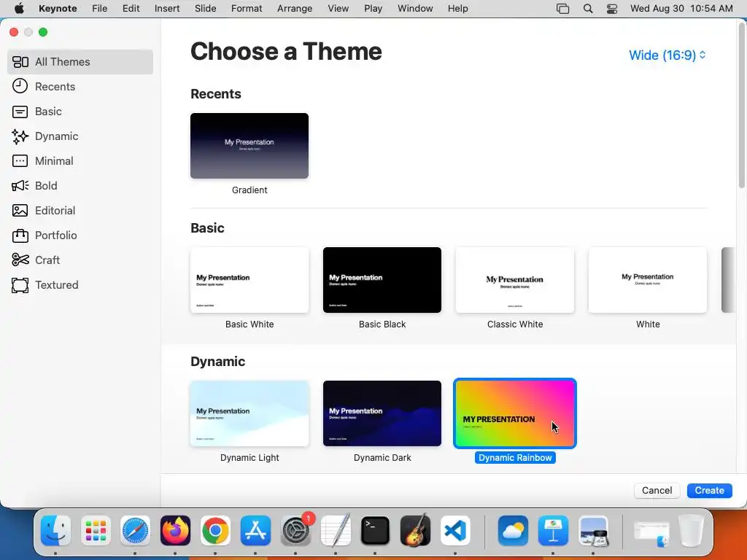Choose the Dynamic Light theme thumbnail
The width and height of the screenshot is (747, 560).
pos(249,413)
